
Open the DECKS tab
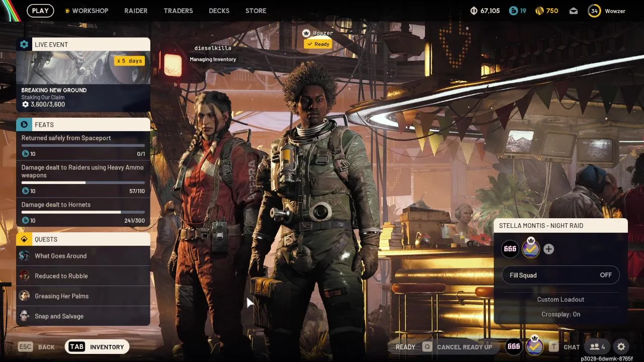[x=219, y=11]
